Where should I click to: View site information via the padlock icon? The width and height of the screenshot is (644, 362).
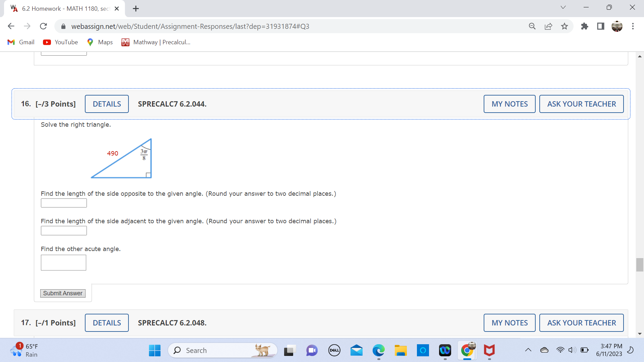coord(63,26)
